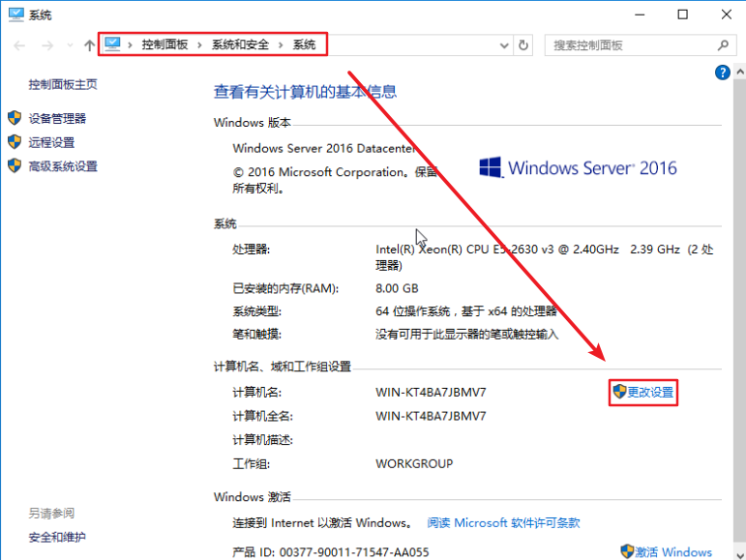The image size is (746, 560).
Task: Click the system icon in title bar
Action: pyautogui.click(x=16, y=15)
